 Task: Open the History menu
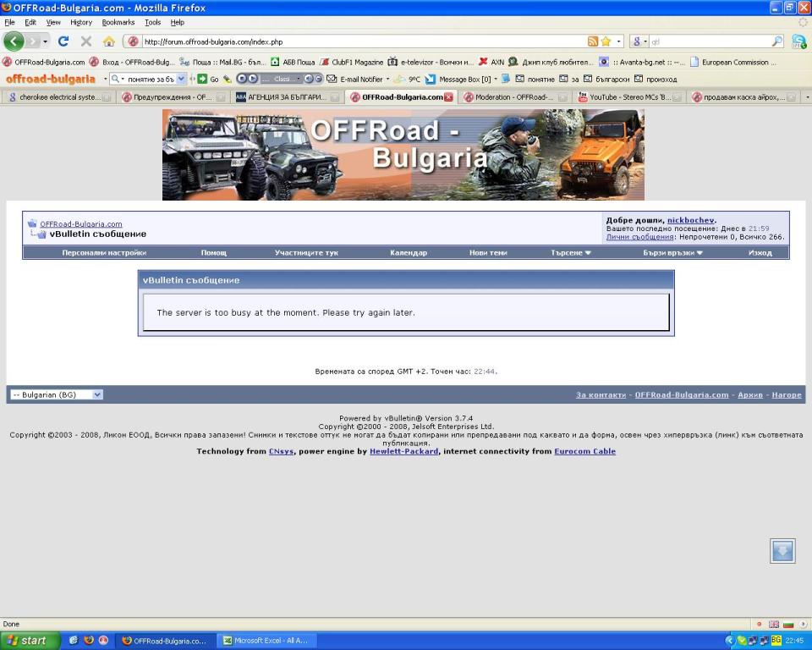point(81,22)
